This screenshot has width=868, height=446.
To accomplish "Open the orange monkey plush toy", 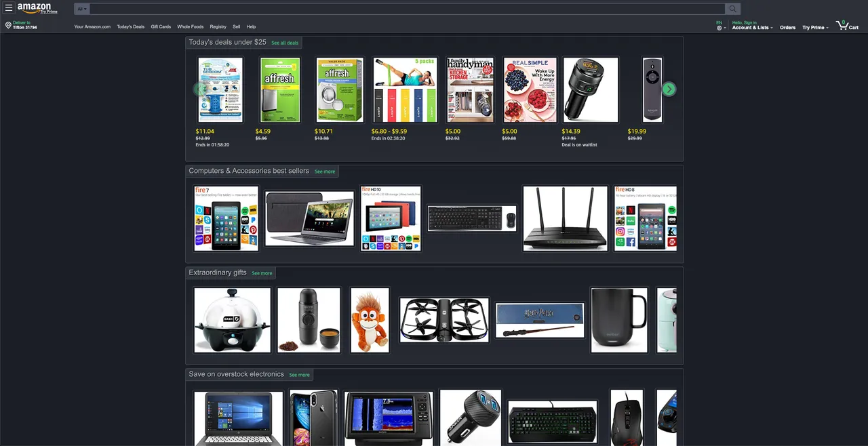I will [370, 320].
